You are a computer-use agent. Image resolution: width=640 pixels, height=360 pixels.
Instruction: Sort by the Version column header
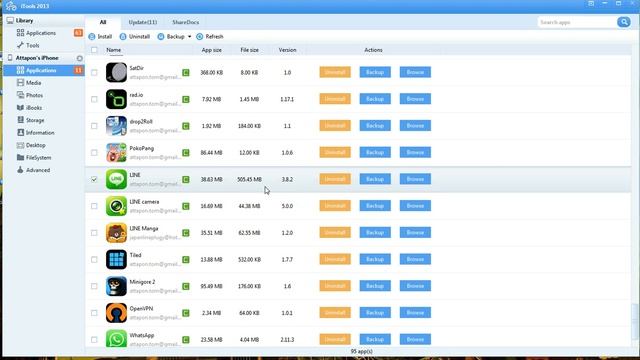287,50
